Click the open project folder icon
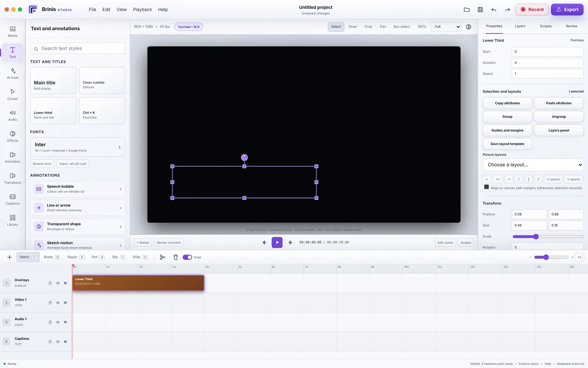 coord(467,10)
